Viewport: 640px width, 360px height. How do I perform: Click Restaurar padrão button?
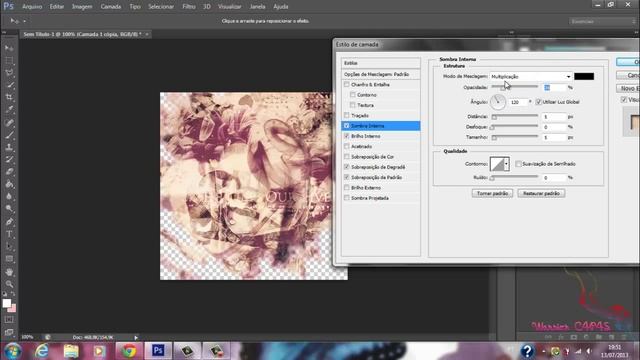click(x=541, y=193)
